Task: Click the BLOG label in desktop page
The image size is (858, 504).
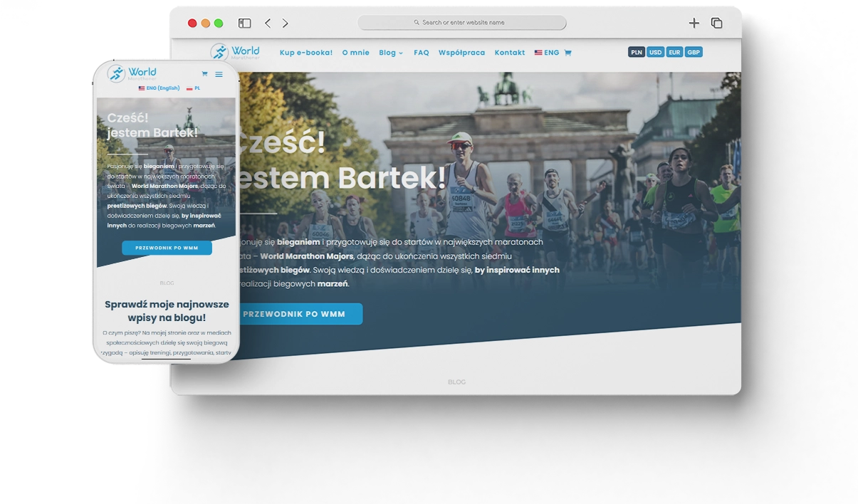Action: point(456,382)
